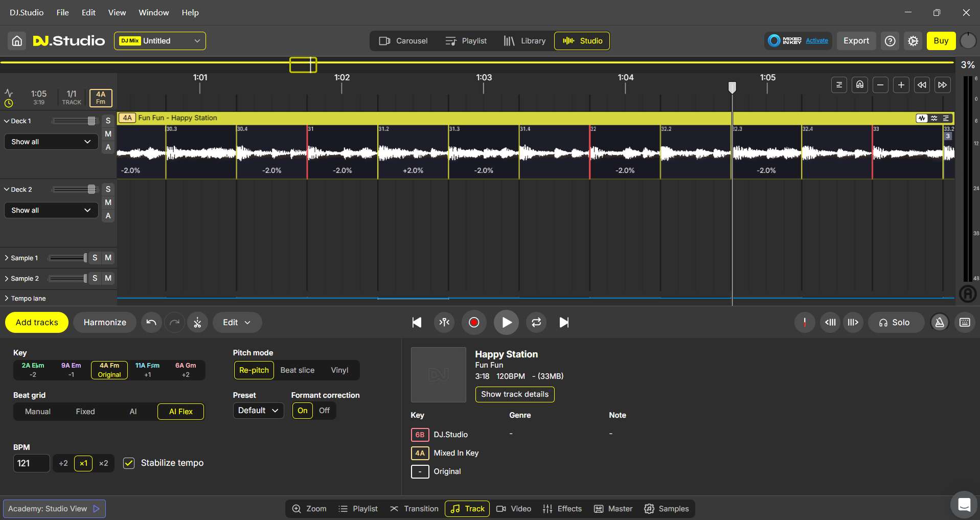The width and height of the screenshot is (980, 520).
Task: Click Show track details button
Action: coord(514,394)
